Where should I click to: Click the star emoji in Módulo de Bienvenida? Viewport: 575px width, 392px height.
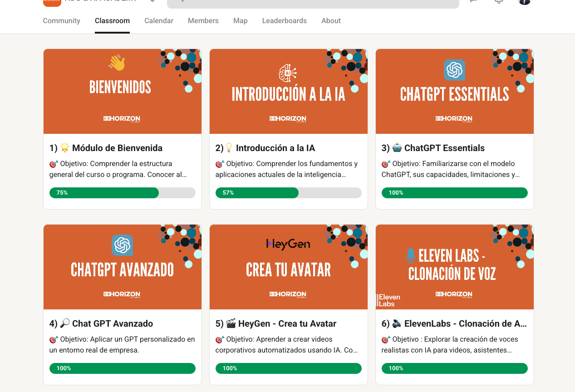pos(65,147)
